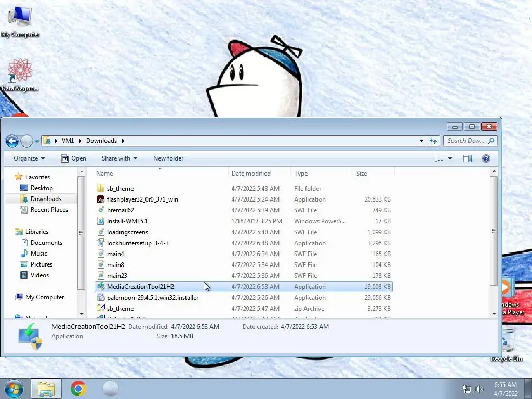This screenshot has width=532, height=399.
Task: Open Documents library in navigation pane
Action: (x=46, y=243)
